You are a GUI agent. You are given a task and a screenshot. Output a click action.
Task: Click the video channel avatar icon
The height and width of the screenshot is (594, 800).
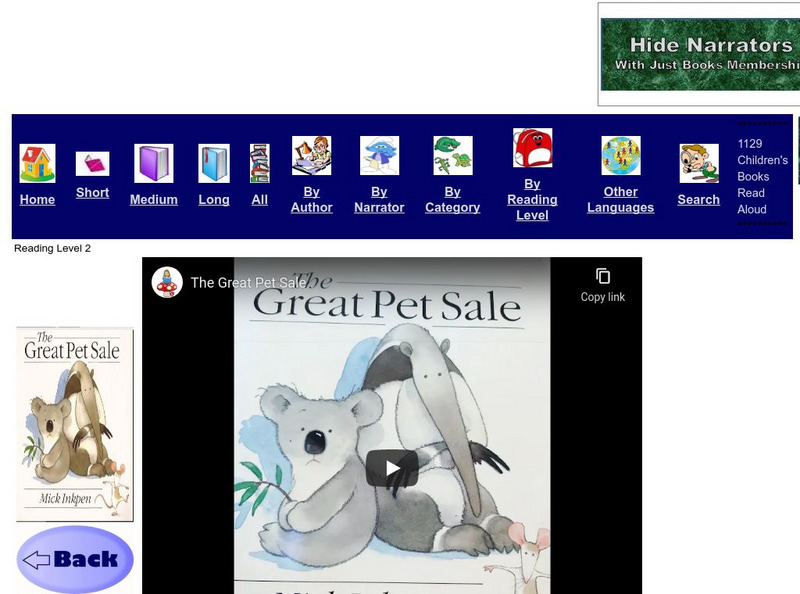pyautogui.click(x=167, y=282)
